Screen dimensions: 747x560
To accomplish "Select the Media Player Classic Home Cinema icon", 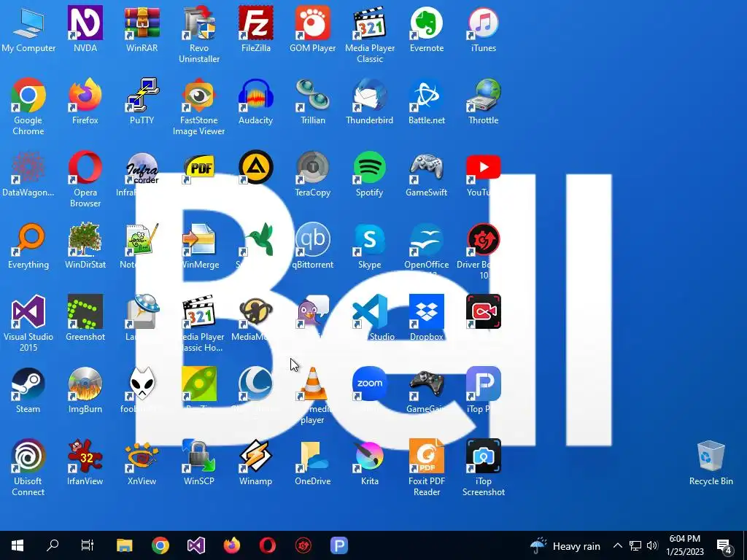I will tap(199, 312).
